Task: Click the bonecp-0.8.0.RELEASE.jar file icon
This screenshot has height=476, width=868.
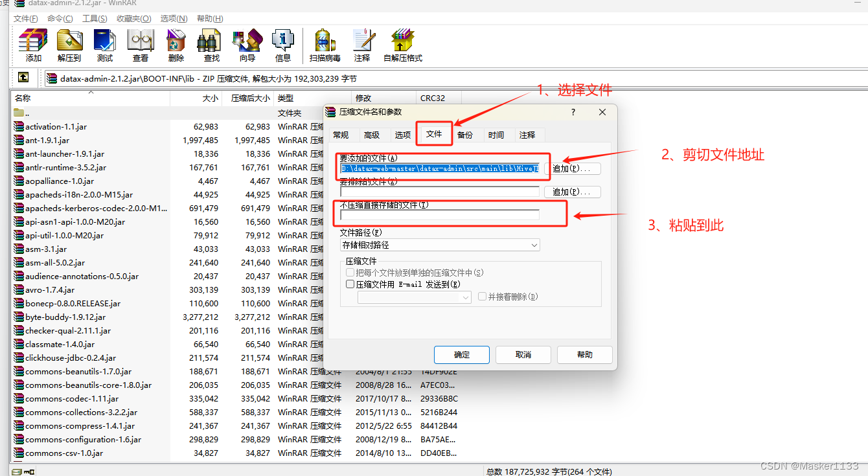Action: (19, 304)
